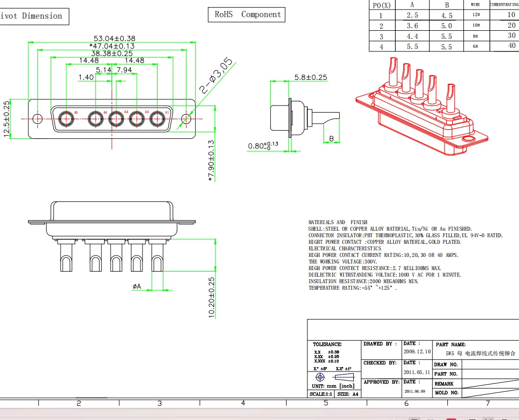This screenshot has height=420, width=519.
Task: Click the 5.8±0.25 side view dimension
Action: click(310, 77)
